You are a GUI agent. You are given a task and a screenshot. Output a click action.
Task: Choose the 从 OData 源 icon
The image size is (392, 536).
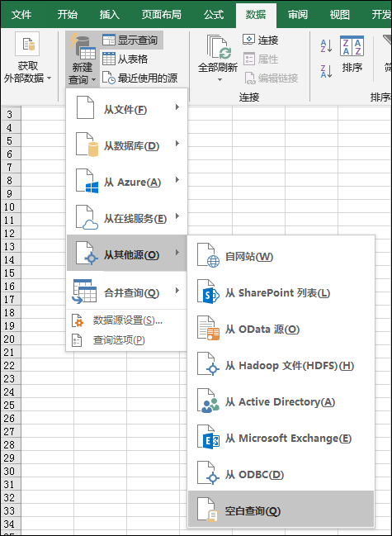click(208, 328)
